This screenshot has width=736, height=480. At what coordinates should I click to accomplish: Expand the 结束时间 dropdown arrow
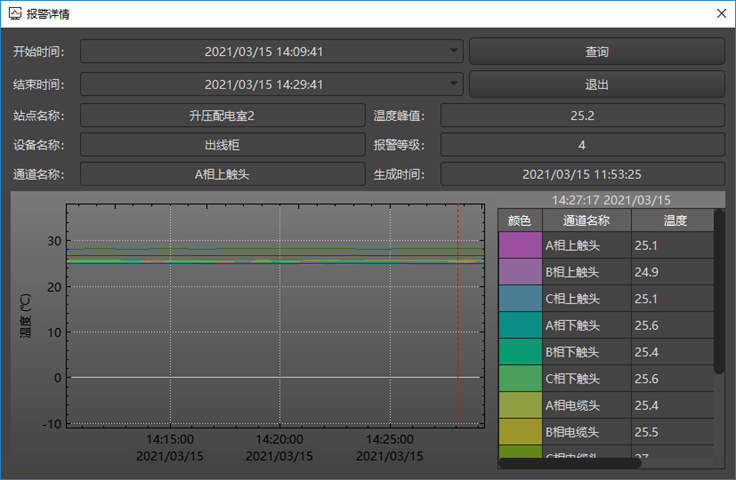point(454,84)
